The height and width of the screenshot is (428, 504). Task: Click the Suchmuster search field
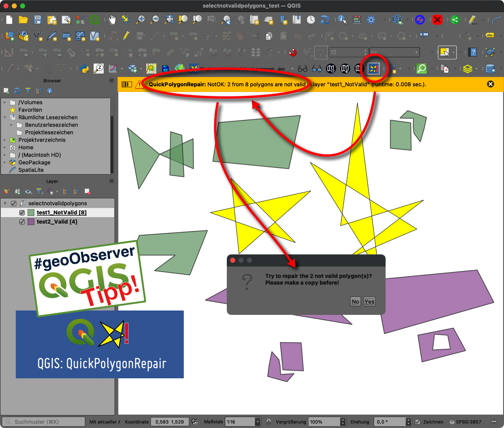pyautogui.click(x=44, y=422)
